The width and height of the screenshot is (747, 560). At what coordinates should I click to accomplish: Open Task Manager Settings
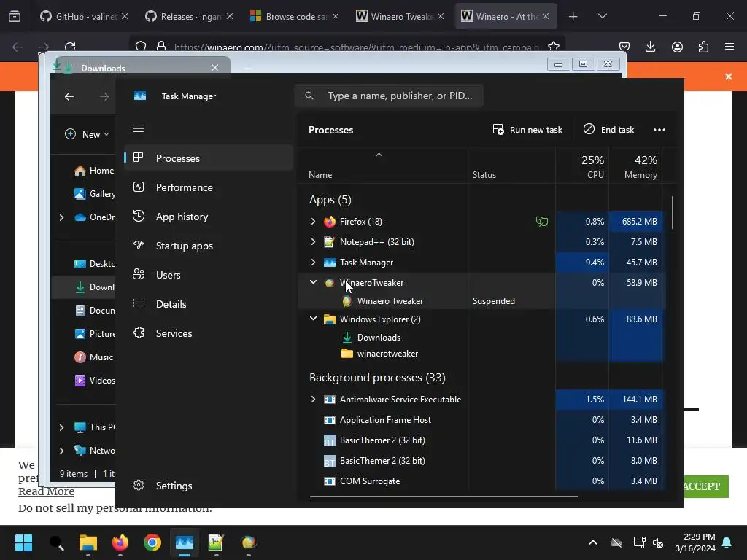208,486
